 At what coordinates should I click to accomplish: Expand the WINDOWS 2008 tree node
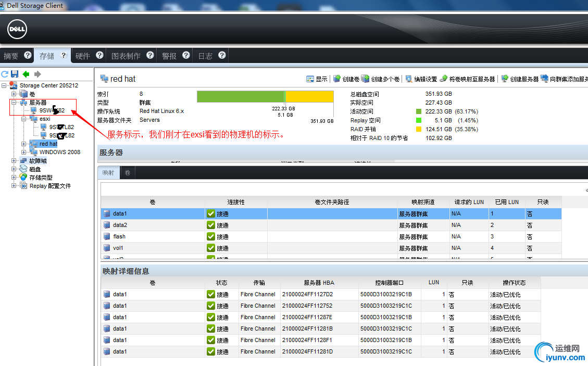(23, 152)
